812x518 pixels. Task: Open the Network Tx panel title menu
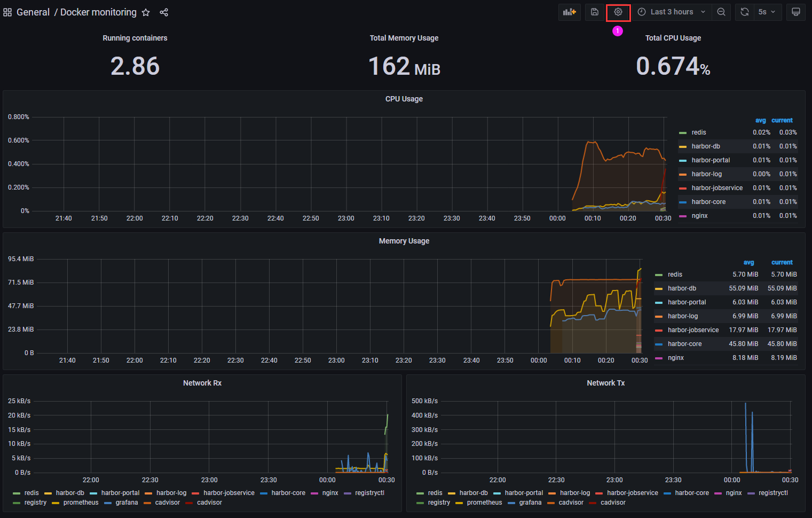(606, 383)
